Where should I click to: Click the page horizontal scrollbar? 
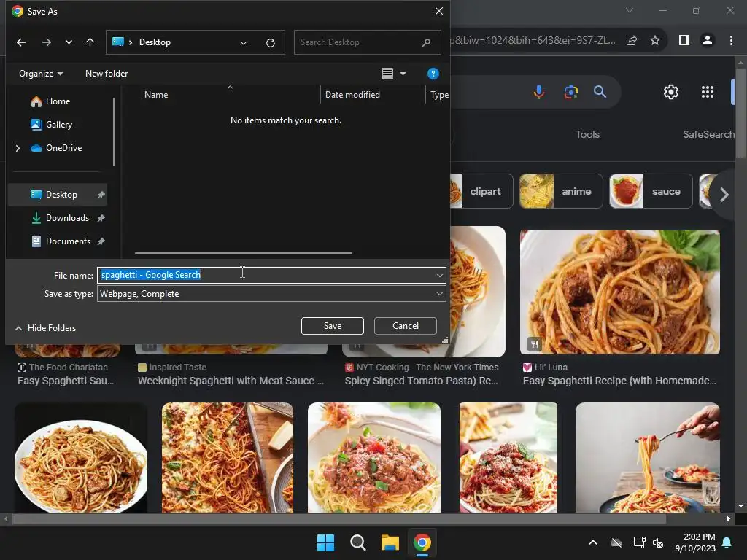coord(339,518)
